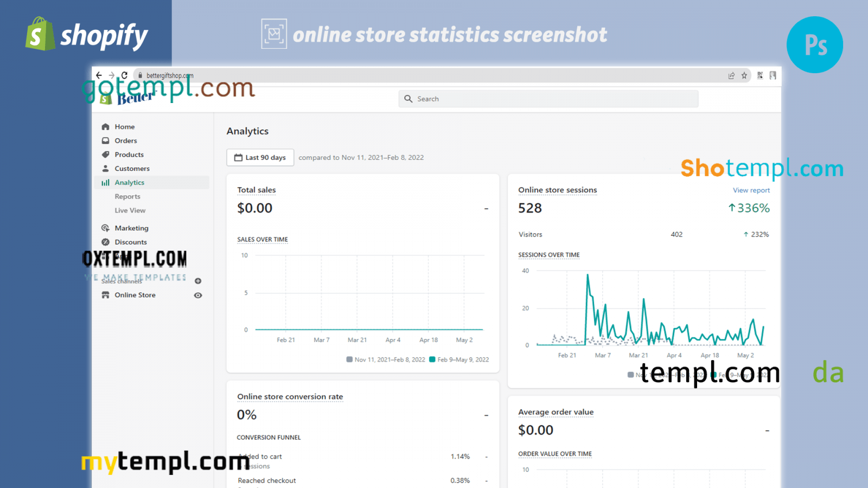This screenshot has width=868, height=488.
Task: Click the View report link
Action: (x=751, y=190)
